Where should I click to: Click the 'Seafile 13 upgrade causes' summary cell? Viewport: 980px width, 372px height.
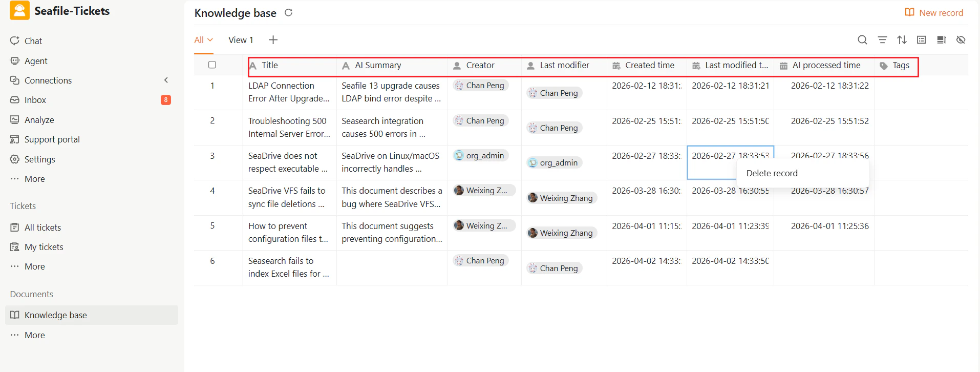(392, 92)
